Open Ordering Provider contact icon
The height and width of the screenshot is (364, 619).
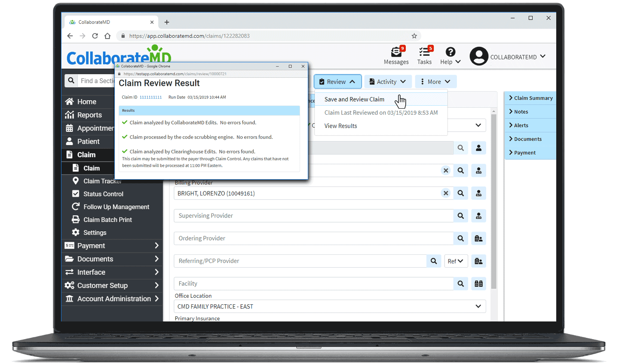pos(478,239)
